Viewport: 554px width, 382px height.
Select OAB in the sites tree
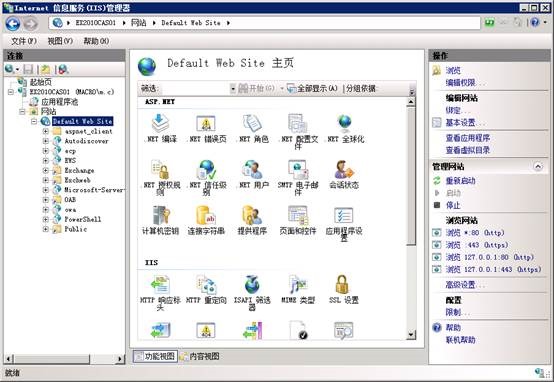pos(70,200)
